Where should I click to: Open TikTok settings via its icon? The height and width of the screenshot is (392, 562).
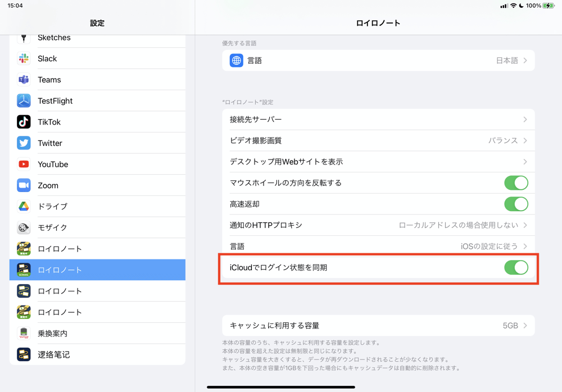pos(24,122)
